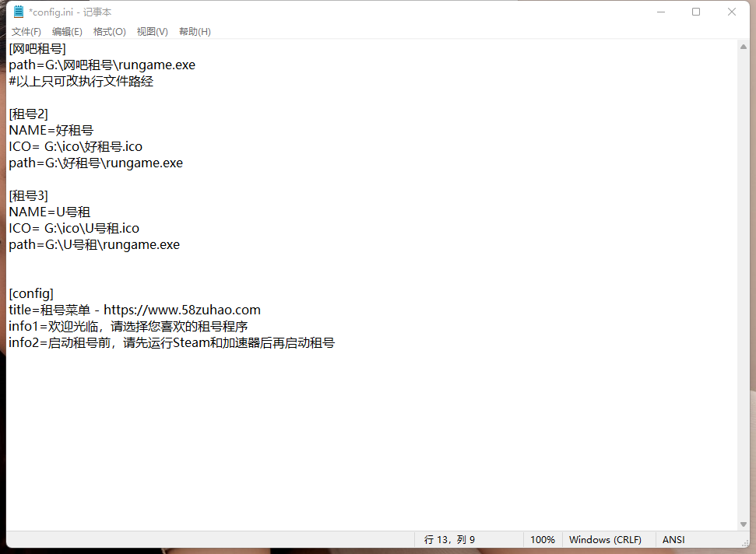
Task: Click the title=租号菜单 line with 58zuhao URL
Action: [x=135, y=310]
